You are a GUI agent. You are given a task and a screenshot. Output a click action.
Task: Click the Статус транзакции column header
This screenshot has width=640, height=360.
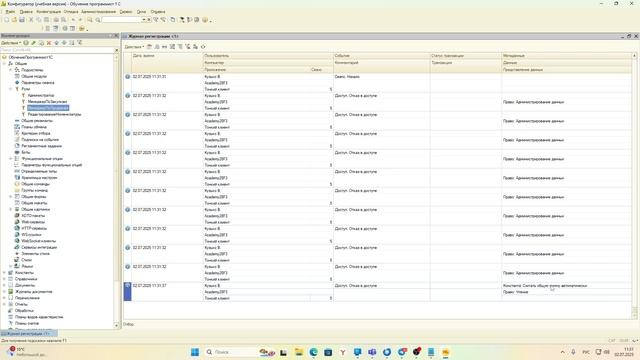click(x=465, y=56)
